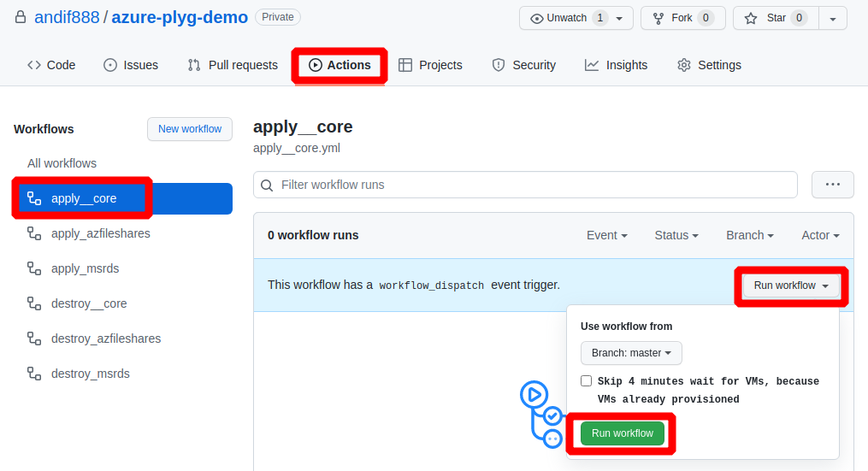Focus the Filter workflow runs field

(525, 185)
